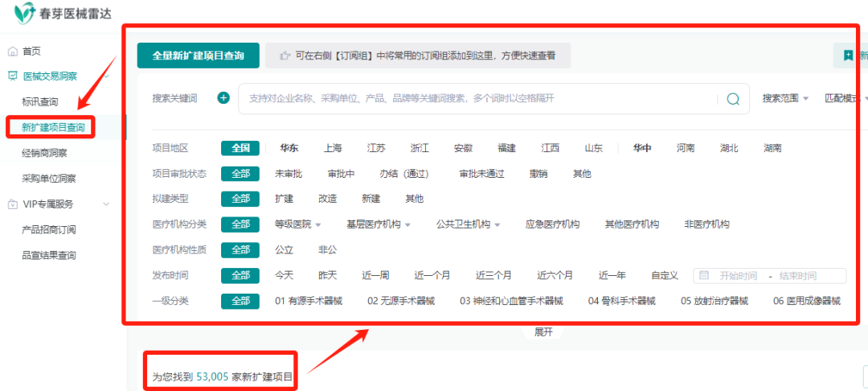Click the VIP专属服务 sidebar icon
The image size is (868, 391).
coord(12,204)
